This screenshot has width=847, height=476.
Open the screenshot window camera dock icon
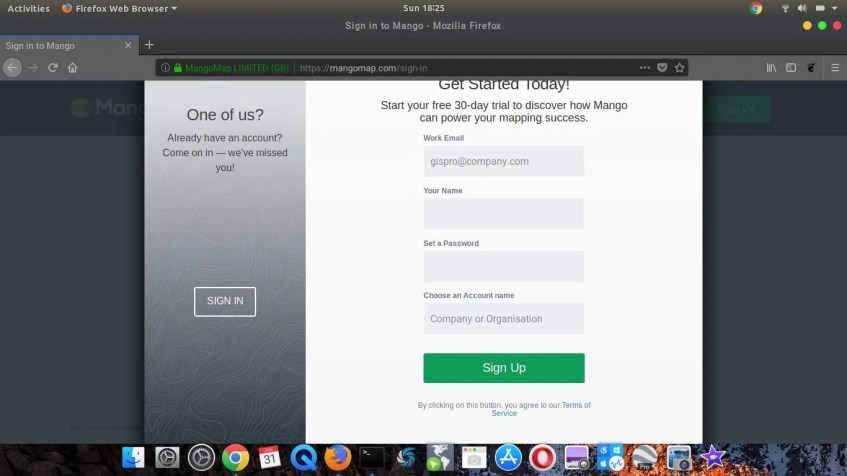474,458
